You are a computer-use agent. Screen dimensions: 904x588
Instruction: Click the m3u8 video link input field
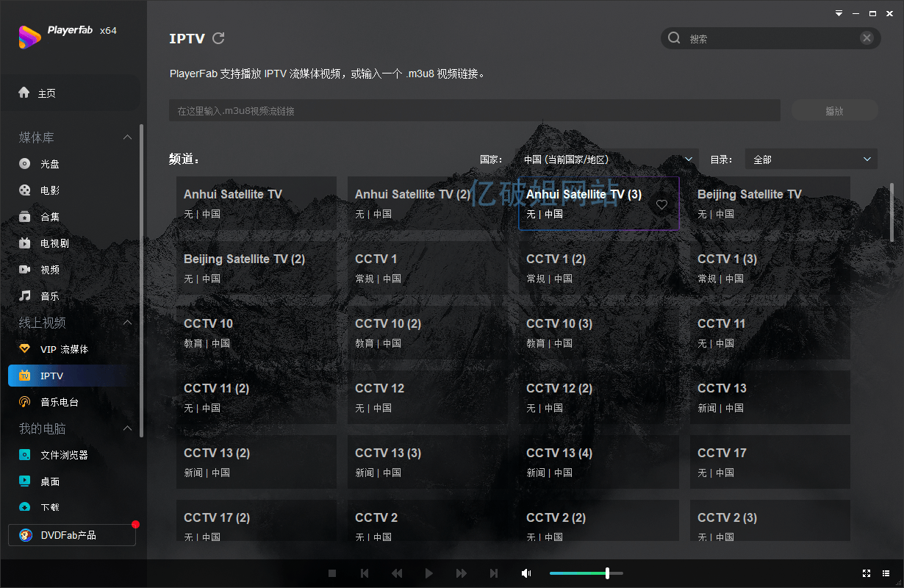coord(474,110)
